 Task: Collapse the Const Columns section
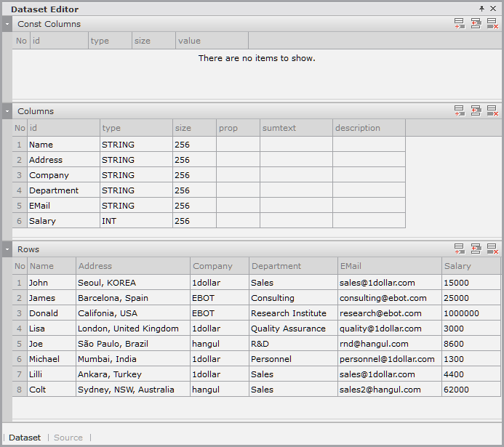pos(7,24)
